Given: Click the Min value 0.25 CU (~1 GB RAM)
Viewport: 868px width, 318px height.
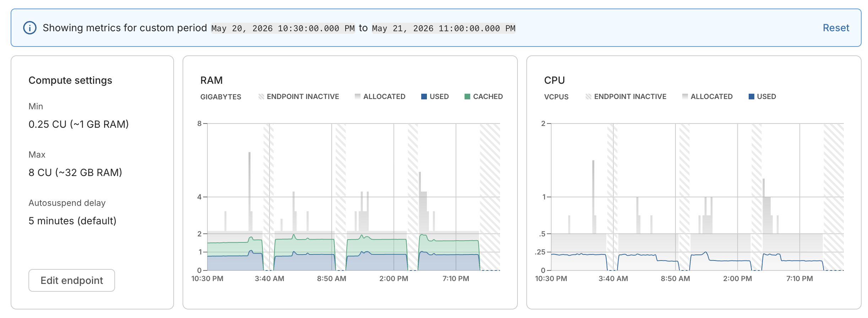Looking at the screenshot, I should coord(78,124).
